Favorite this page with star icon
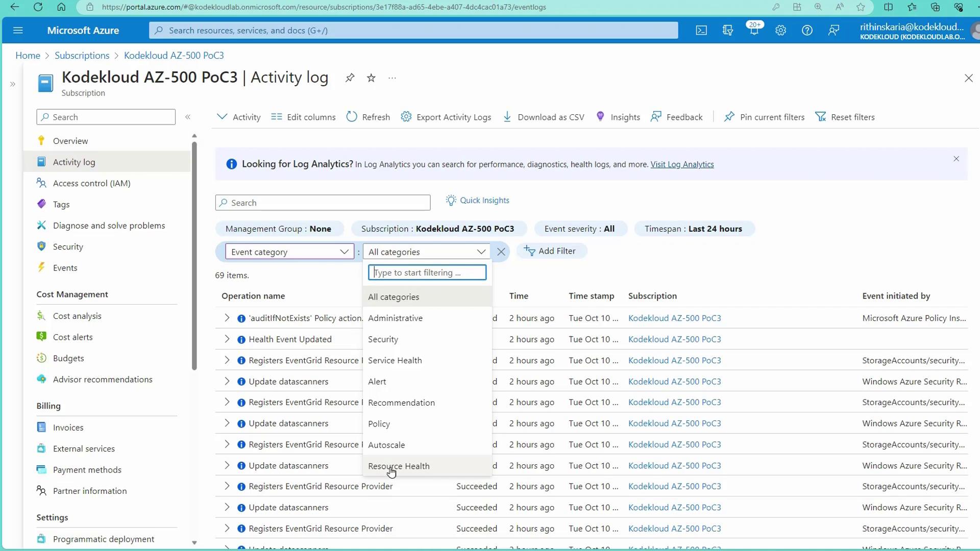This screenshot has height=551, width=980. (371, 78)
